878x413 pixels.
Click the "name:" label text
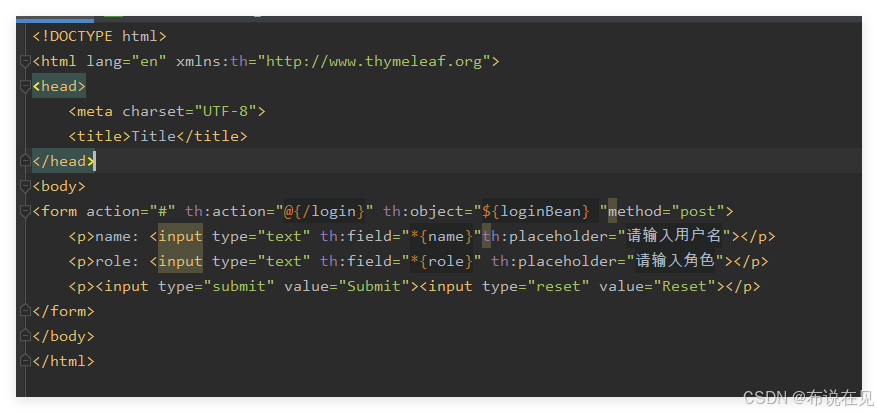(118, 236)
